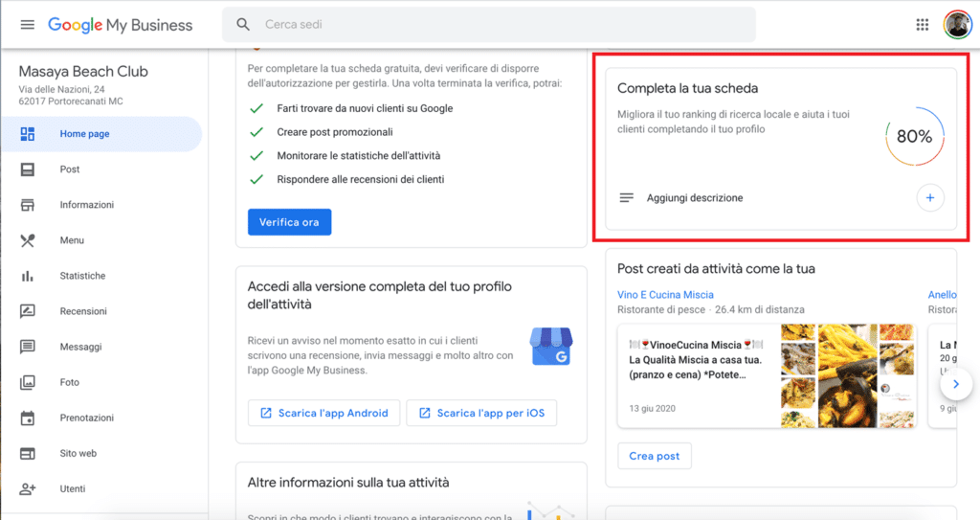Click the Verifica ora button
This screenshot has height=520, width=980.
(x=289, y=222)
